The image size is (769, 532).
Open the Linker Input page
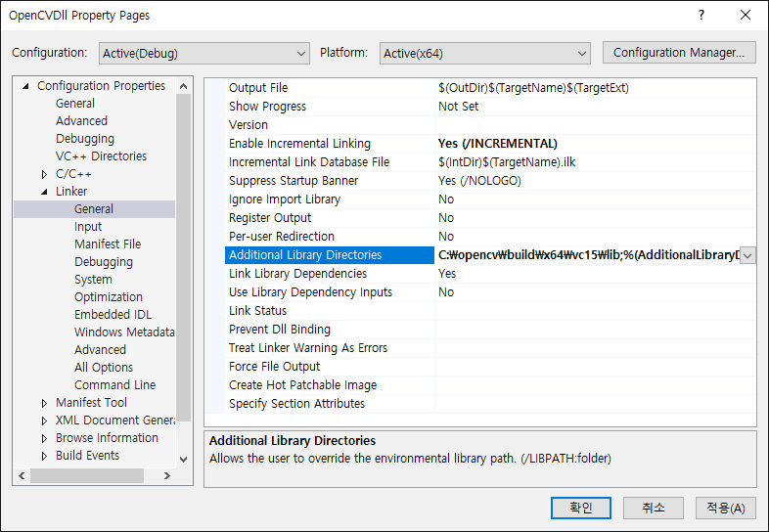pyautogui.click(x=88, y=227)
